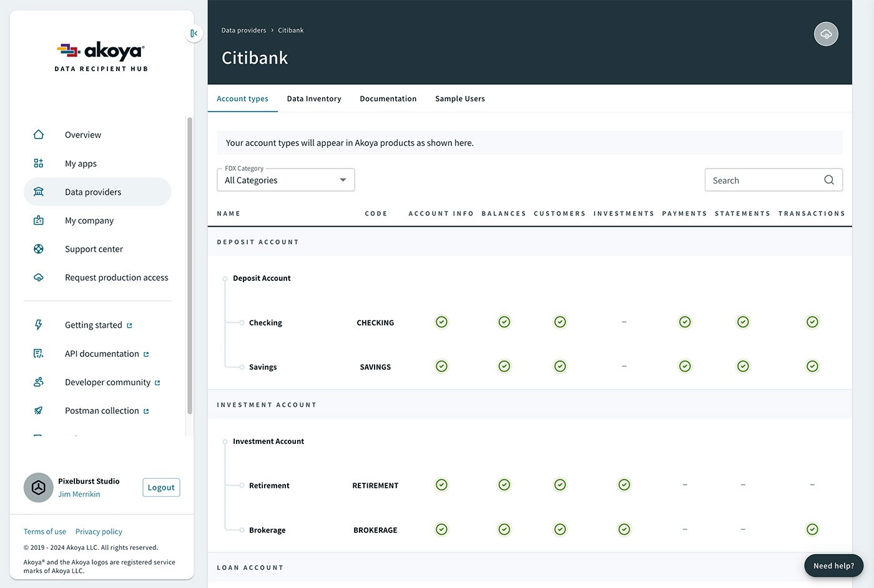This screenshot has width=874, height=588.
Task: Click Savings' Payments check icon
Action: 685,366
